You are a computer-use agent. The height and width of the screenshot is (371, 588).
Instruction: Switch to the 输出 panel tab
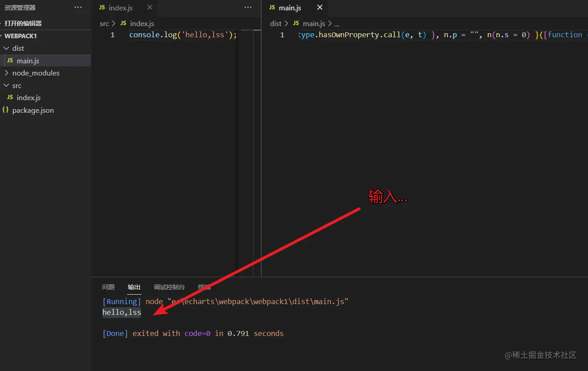click(134, 287)
